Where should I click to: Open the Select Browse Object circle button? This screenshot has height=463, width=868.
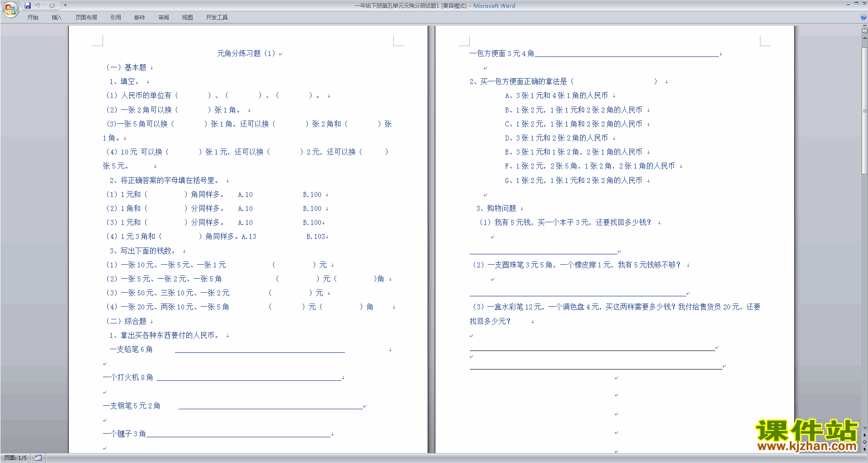click(x=864, y=442)
